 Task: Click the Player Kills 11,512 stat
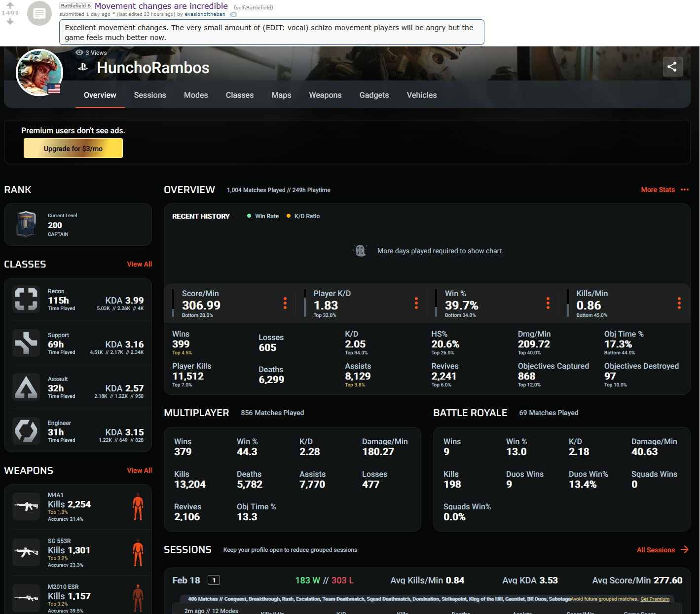coord(192,375)
